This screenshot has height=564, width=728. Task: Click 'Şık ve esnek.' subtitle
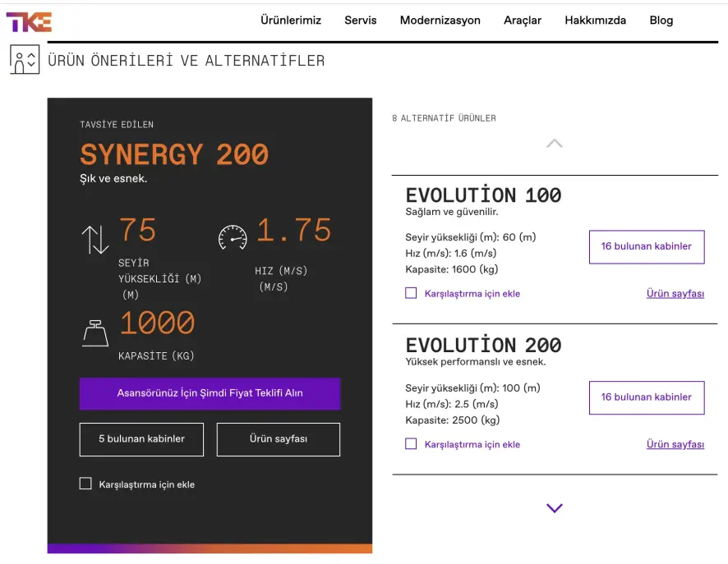click(113, 179)
